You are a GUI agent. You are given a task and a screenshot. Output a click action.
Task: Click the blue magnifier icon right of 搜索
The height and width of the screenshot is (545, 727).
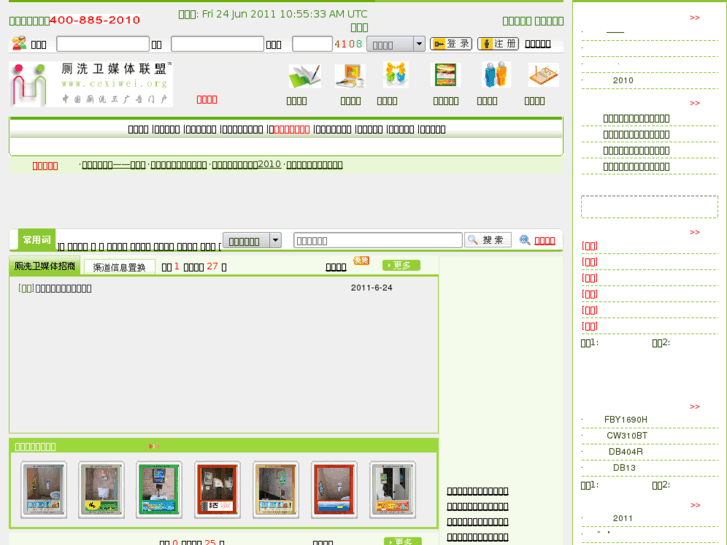click(x=524, y=240)
